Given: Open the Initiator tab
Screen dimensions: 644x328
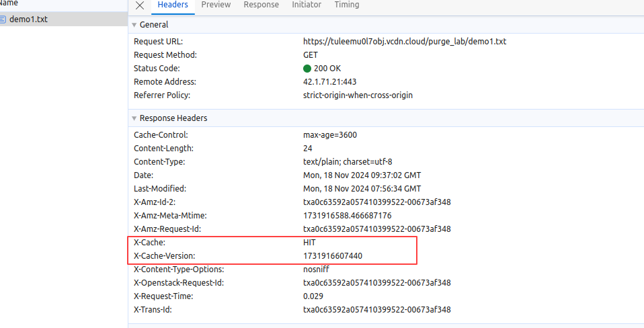Looking at the screenshot, I should pos(307,5).
